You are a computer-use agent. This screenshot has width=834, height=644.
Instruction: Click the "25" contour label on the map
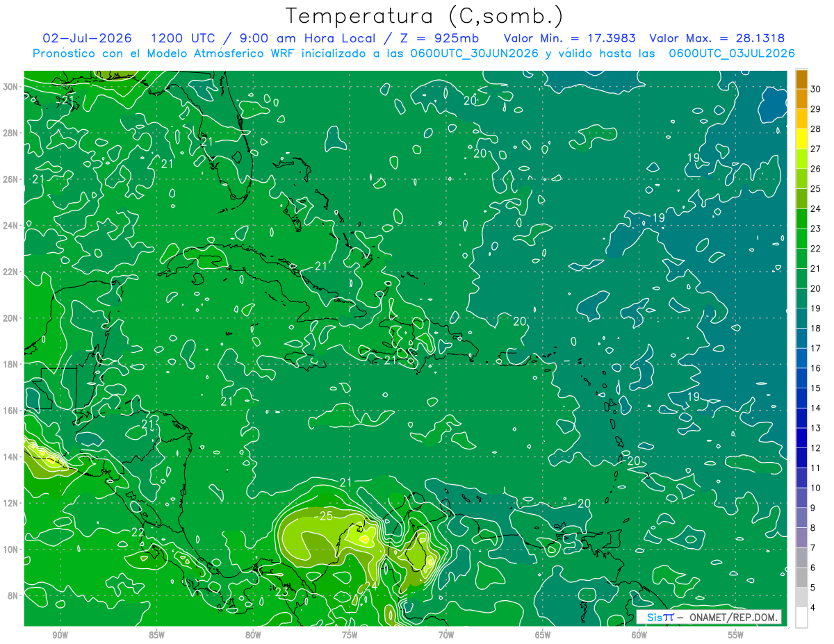coord(326,516)
